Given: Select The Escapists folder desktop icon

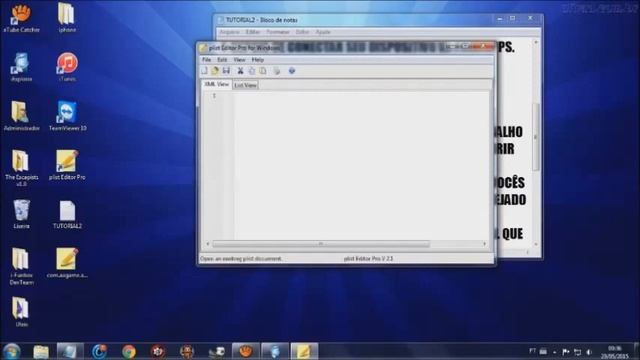Looking at the screenshot, I should (x=21, y=167).
